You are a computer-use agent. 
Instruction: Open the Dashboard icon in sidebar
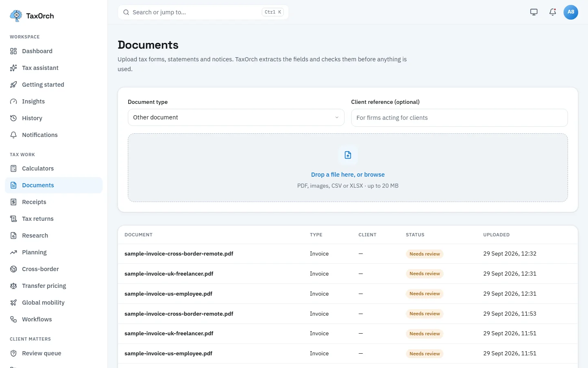click(13, 51)
